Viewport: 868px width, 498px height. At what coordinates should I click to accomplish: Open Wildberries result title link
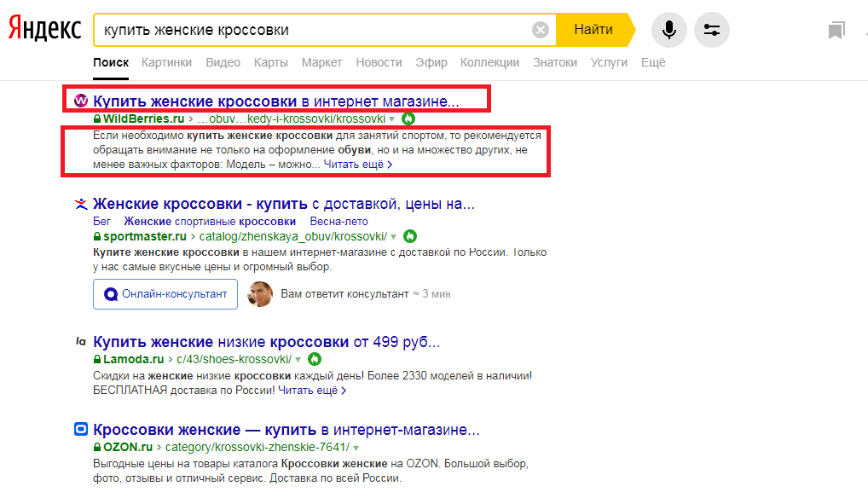(275, 101)
